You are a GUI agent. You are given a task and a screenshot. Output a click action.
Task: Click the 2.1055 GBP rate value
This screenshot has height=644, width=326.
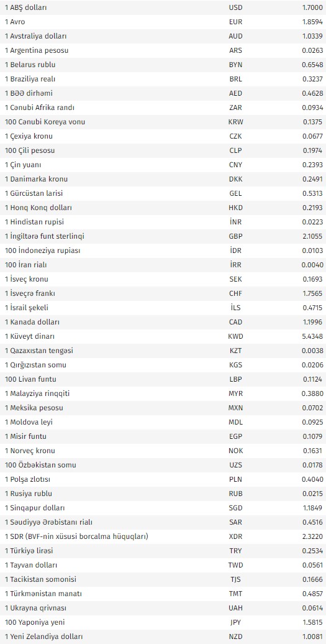312,236
